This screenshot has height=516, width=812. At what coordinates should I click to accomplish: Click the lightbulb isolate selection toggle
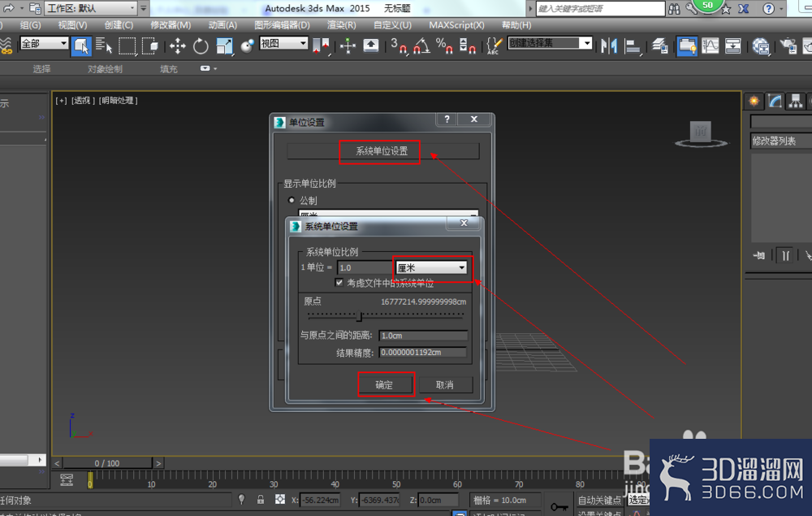241,500
